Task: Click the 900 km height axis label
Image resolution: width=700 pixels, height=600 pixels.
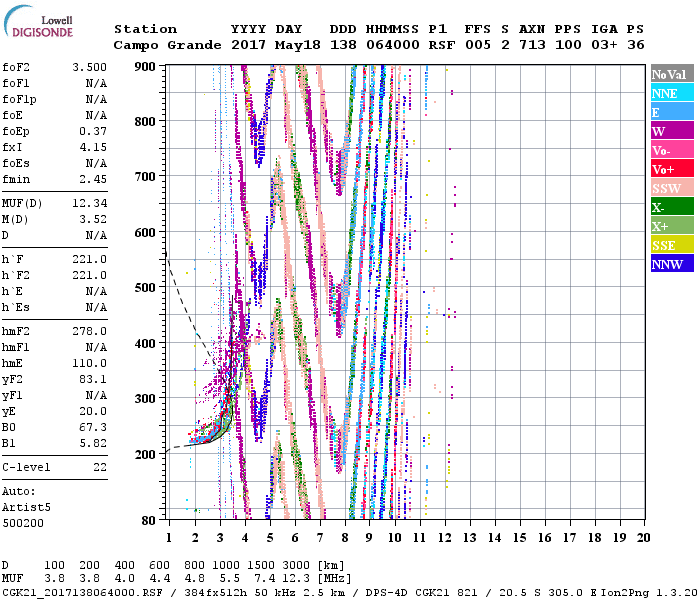Action: 145,67
